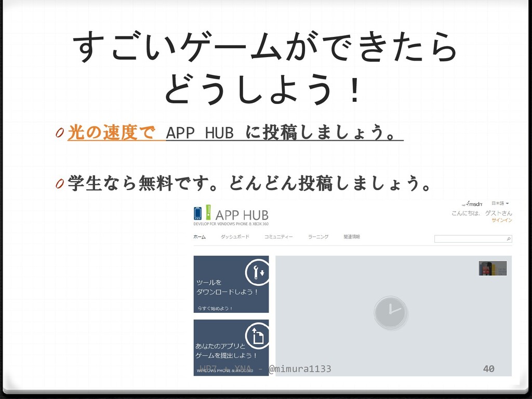The image size is (532, 399).
Task: Click the @mimura1133 footer text
Action: point(300,369)
